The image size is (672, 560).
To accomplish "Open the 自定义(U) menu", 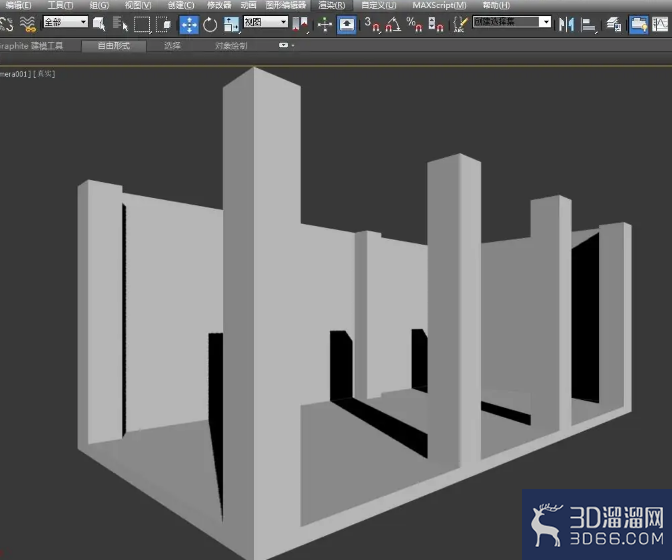I will tap(378, 6).
